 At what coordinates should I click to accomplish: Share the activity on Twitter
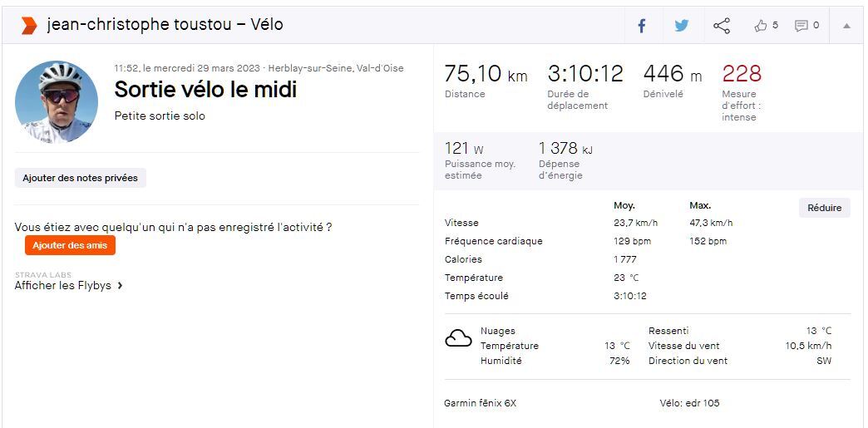682,26
